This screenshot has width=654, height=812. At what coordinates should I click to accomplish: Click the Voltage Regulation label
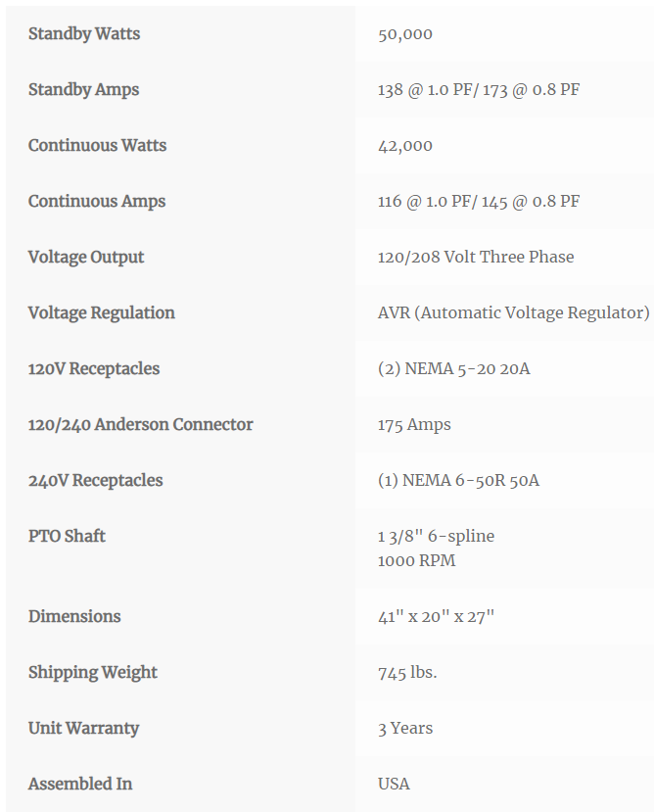[x=102, y=313]
